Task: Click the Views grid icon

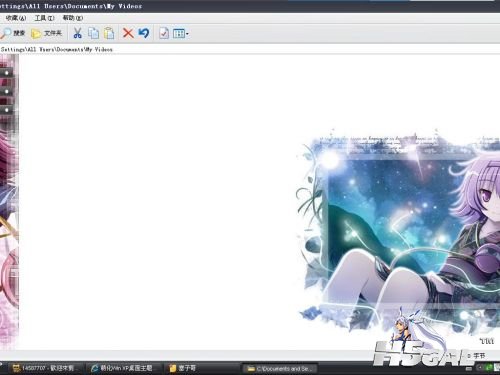Action: [x=179, y=33]
